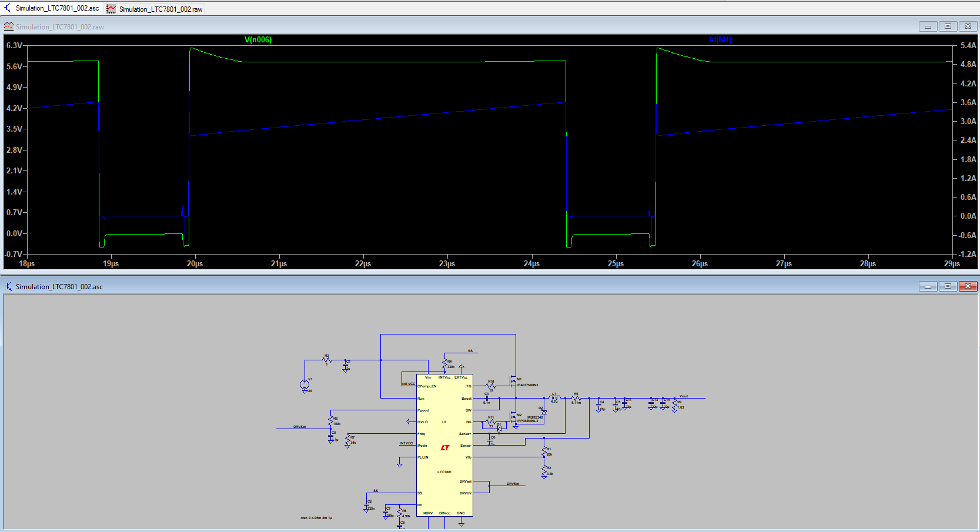Screen dimensions: 980x532
Task: Select feedback resistor R2
Action: (544, 470)
